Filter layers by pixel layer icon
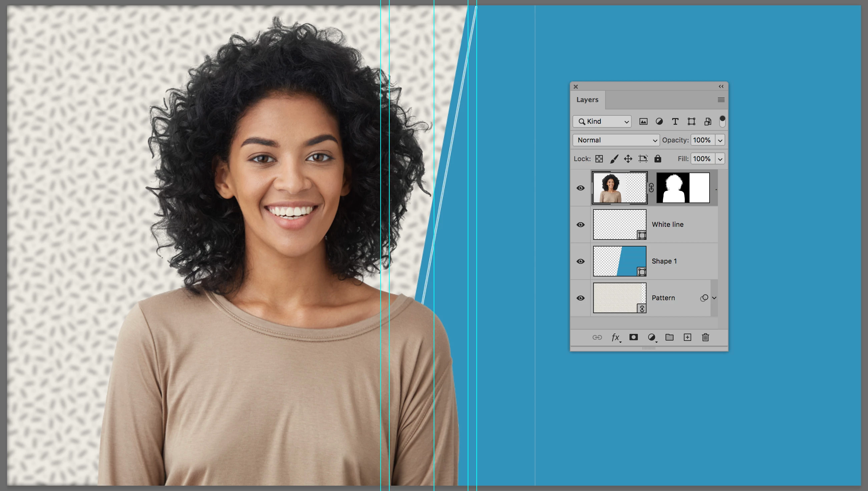This screenshot has width=868, height=491. pos(643,121)
